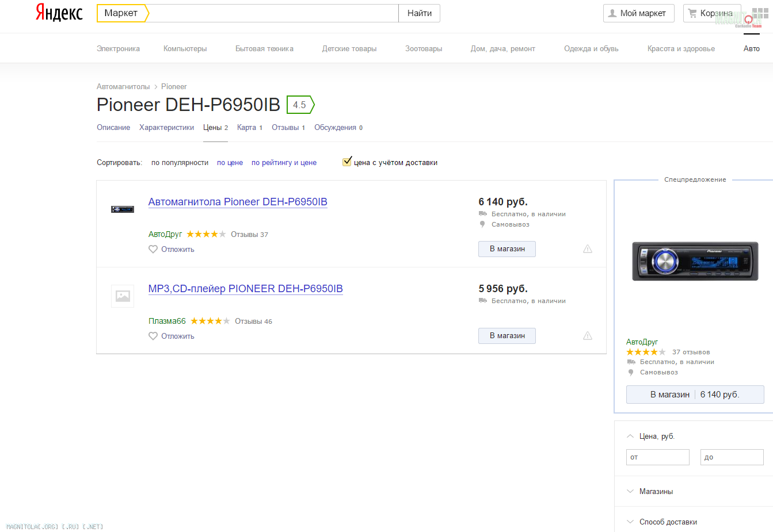Open the Бытовая техника category
Screen dimensions: 773x532
[x=264, y=49]
